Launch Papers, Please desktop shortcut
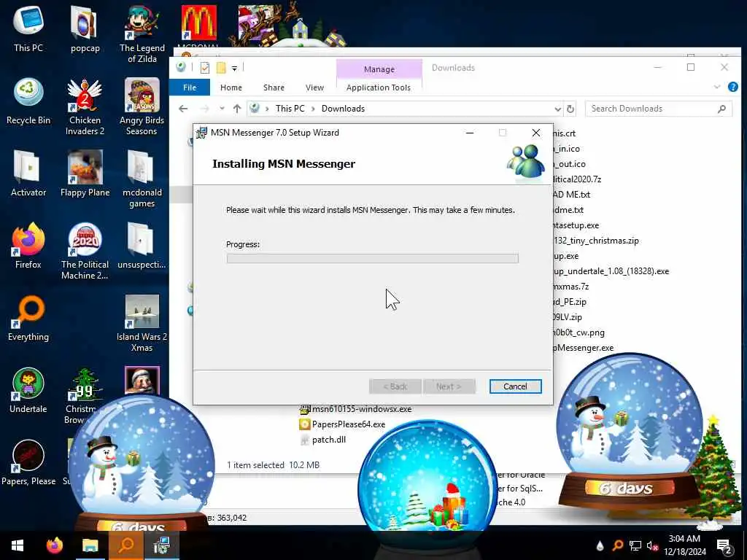747x560 pixels. pos(28,462)
